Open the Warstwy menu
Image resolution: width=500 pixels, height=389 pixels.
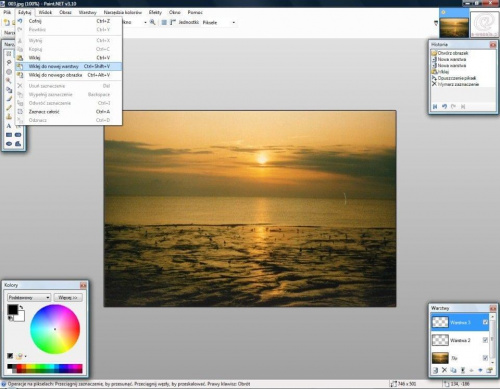click(x=88, y=12)
